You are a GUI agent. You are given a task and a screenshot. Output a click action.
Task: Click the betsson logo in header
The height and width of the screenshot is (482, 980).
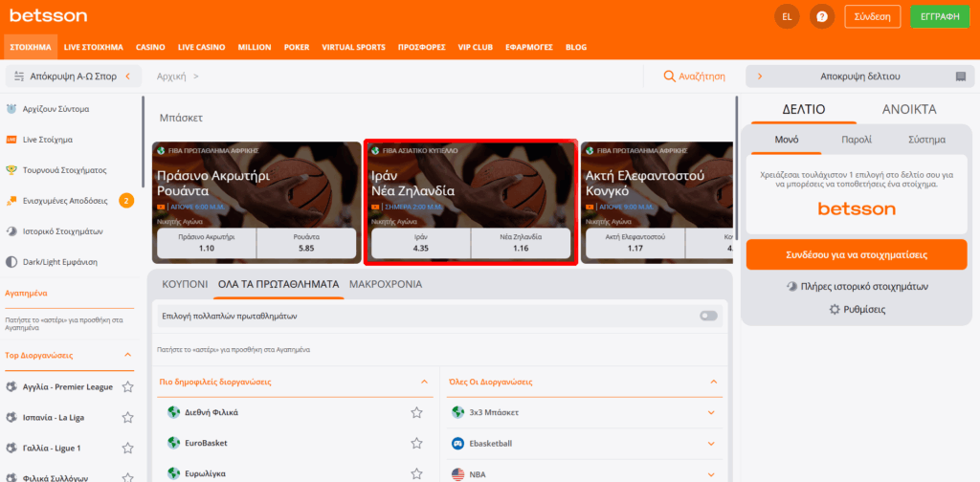(48, 15)
